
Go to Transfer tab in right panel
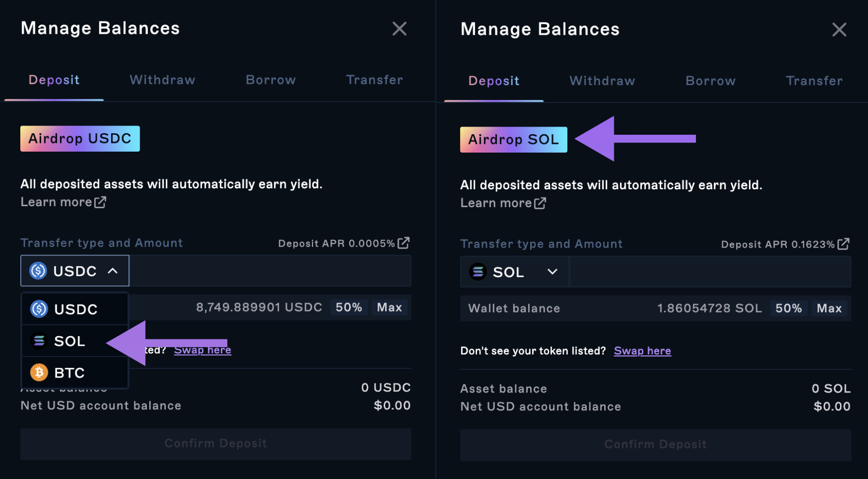pos(814,81)
